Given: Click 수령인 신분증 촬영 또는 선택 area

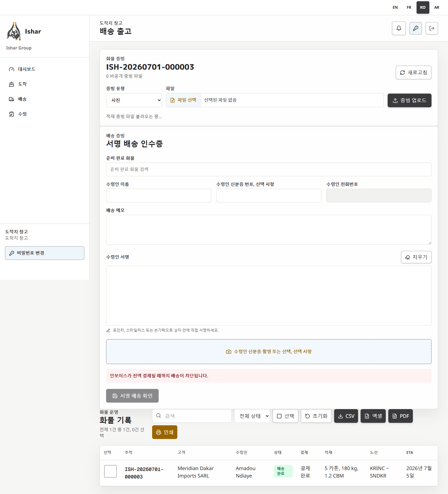Looking at the screenshot, I should click(x=269, y=352).
